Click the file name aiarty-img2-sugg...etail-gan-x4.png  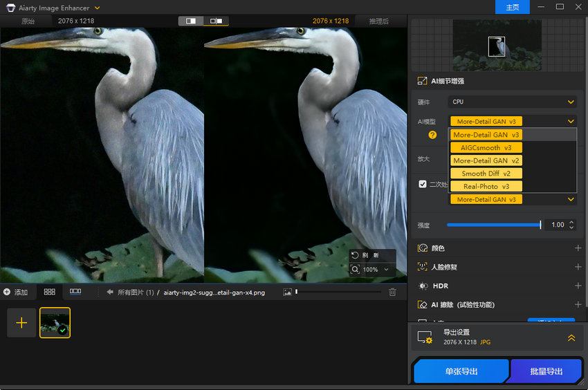[214, 292]
